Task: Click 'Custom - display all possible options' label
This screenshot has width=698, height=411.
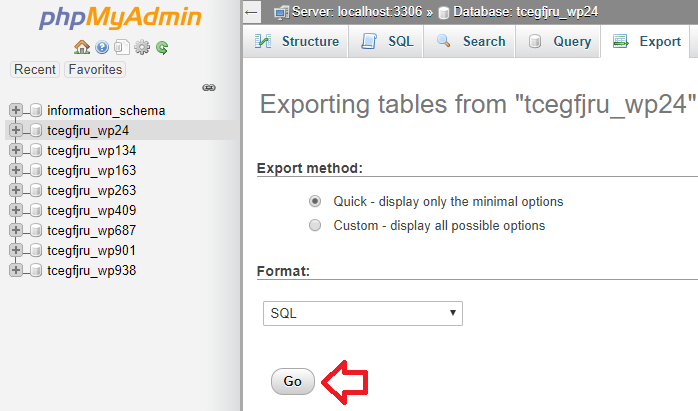Action: (x=439, y=226)
